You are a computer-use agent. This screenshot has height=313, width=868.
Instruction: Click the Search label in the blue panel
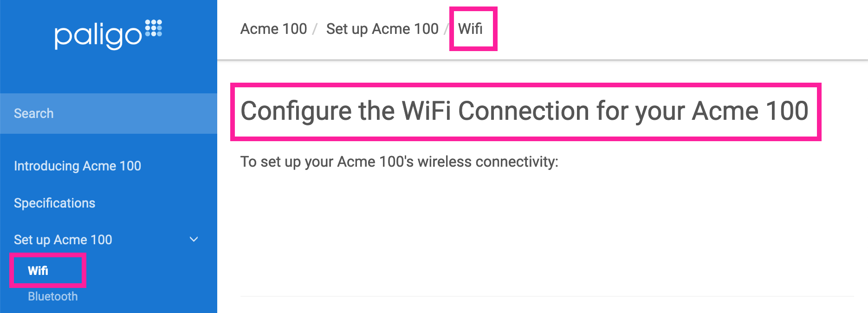[33, 113]
